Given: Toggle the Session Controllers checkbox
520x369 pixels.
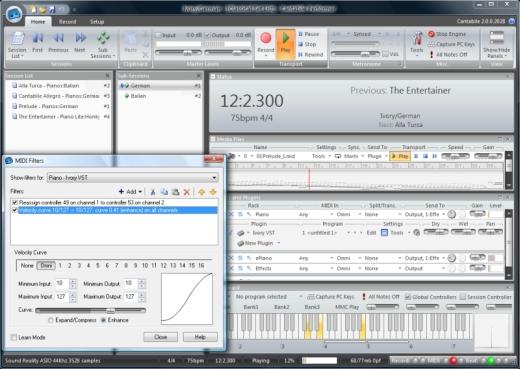Looking at the screenshot, I should 463,297.
